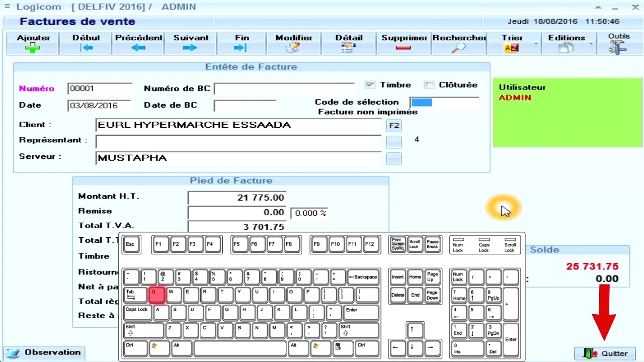This screenshot has height=362, width=644.
Task: Click the Montant H.T. value 21 775.00
Action: coord(237,198)
